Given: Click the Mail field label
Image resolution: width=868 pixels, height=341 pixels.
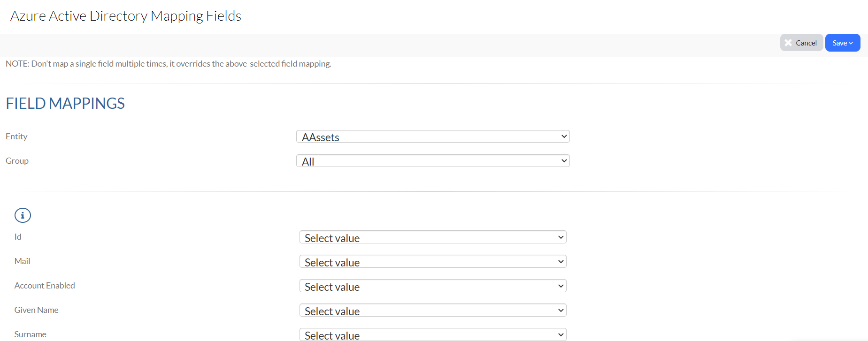Looking at the screenshot, I should pos(22,261).
